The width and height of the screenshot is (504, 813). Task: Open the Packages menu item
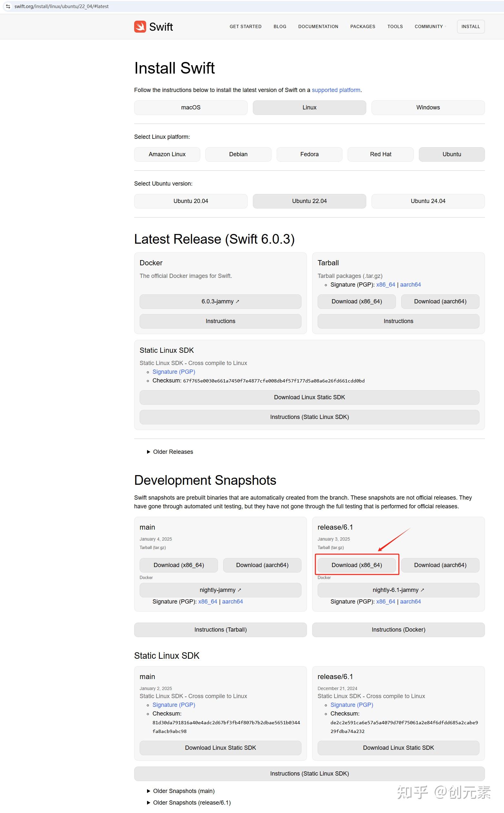[363, 27]
